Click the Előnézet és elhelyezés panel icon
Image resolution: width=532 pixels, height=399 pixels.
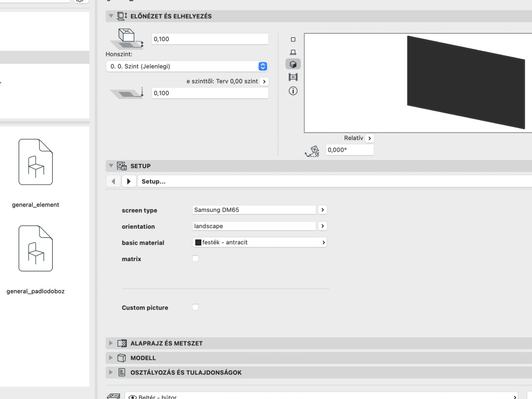(x=122, y=16)
